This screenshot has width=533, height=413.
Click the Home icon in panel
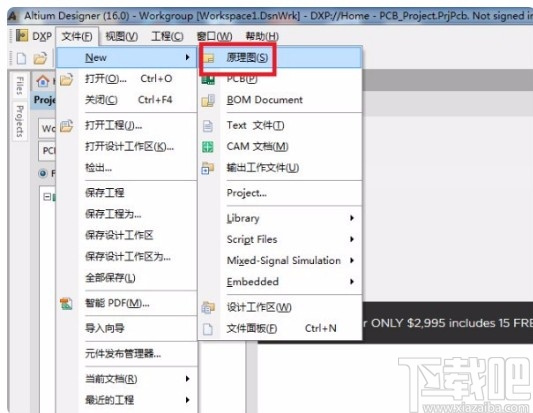coord(43,81)
